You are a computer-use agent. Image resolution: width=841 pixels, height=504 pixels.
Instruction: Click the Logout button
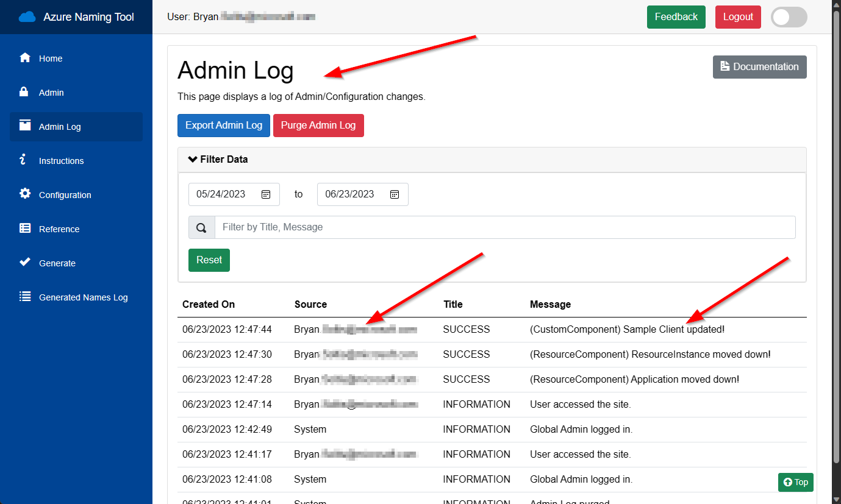(x=738, y=17)
